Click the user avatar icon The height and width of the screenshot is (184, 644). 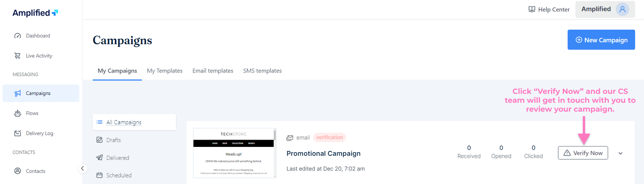tap(622, 9)
